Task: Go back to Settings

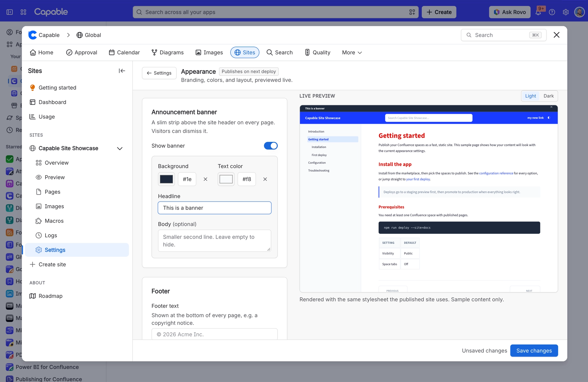Action: pyautogui.click(x=159, y=73)
